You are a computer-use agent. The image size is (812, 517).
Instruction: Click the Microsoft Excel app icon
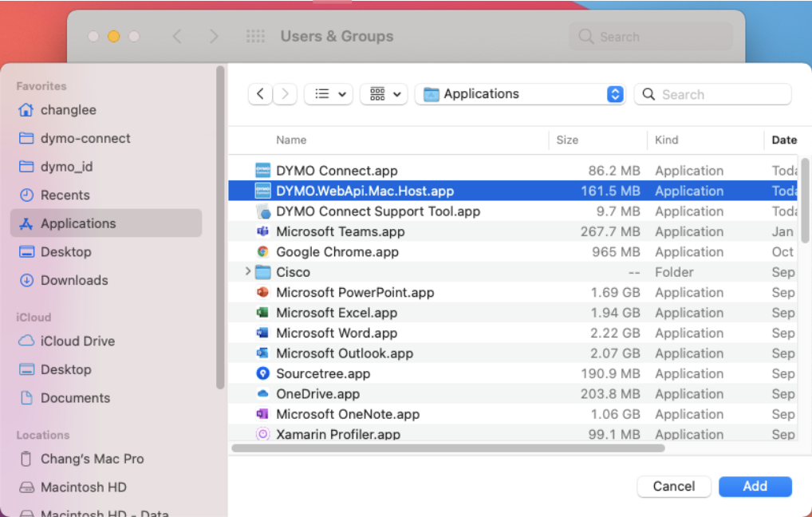(x=262, y=313)
